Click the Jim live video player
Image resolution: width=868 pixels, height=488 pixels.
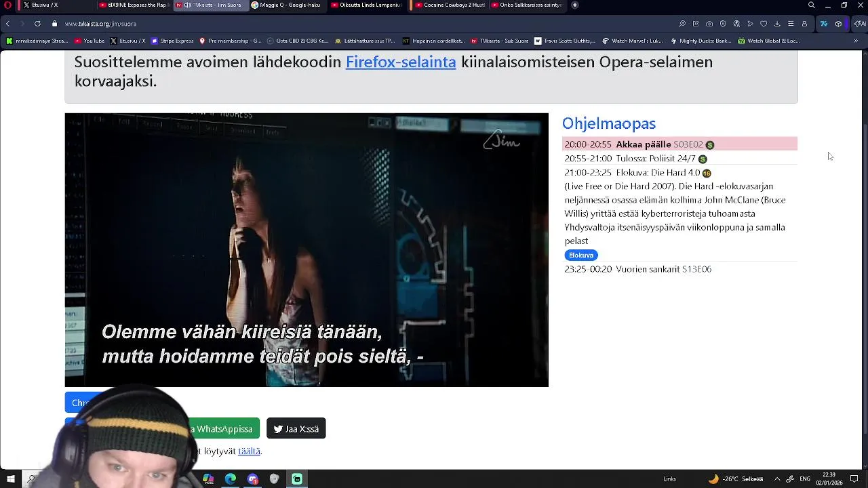tap(307, 249)
